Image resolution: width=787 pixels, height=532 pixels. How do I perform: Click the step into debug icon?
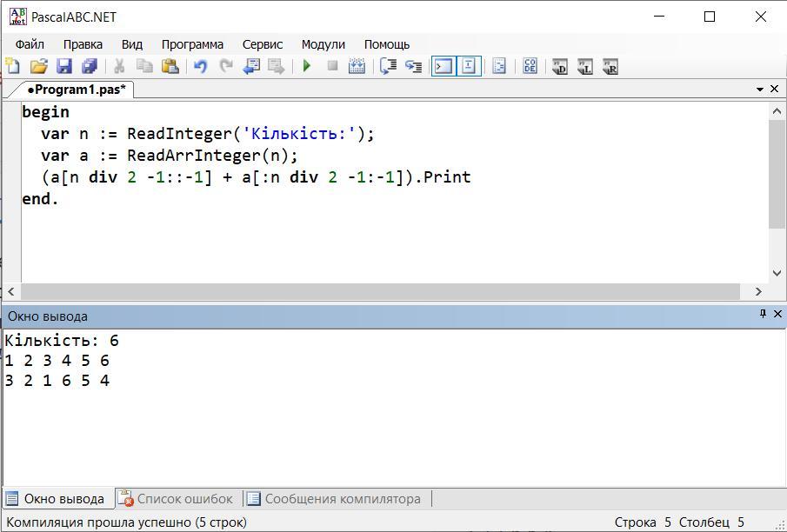414,66
